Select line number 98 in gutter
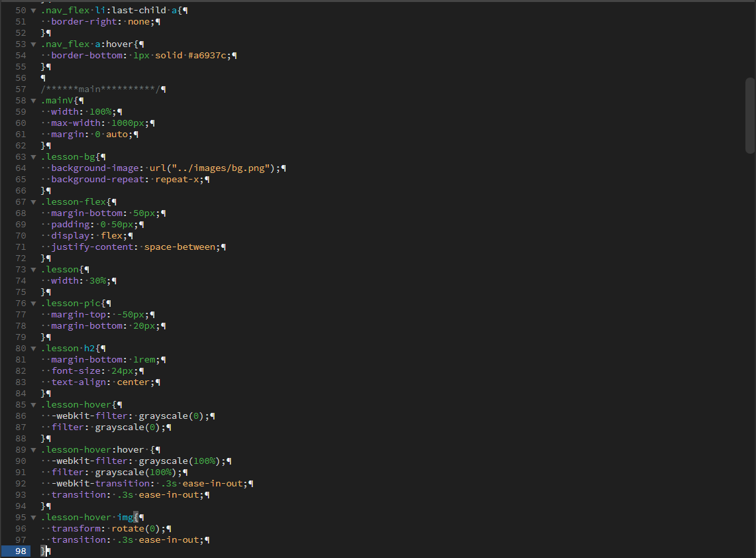 point(21,551)
